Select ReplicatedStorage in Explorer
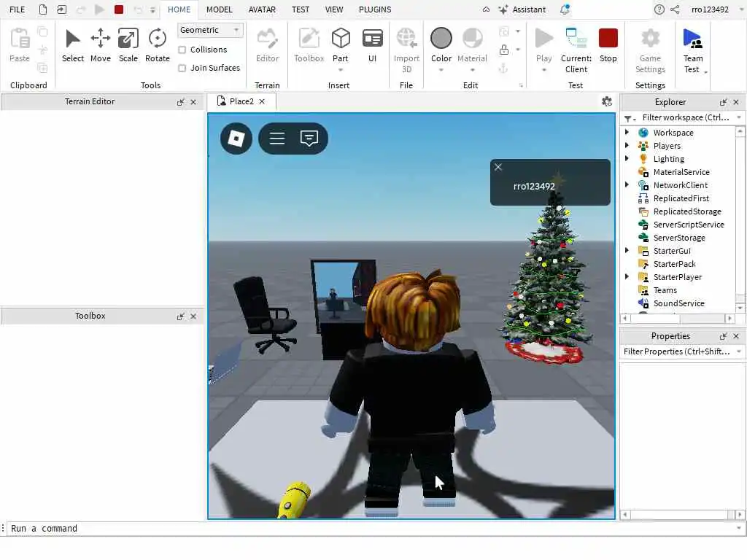Viewport: 747px width, 560px height. 687,211
